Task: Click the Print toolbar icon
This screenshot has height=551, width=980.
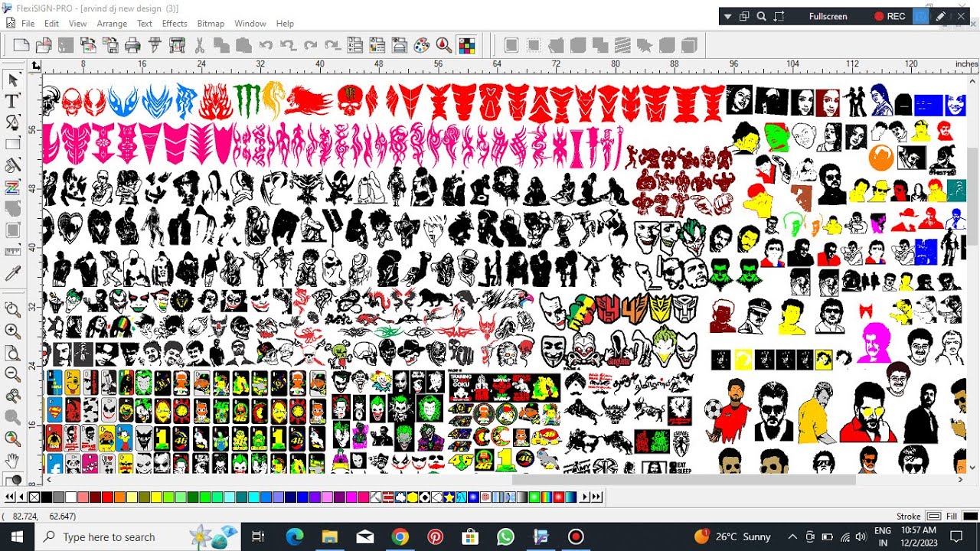Action: 132,46
